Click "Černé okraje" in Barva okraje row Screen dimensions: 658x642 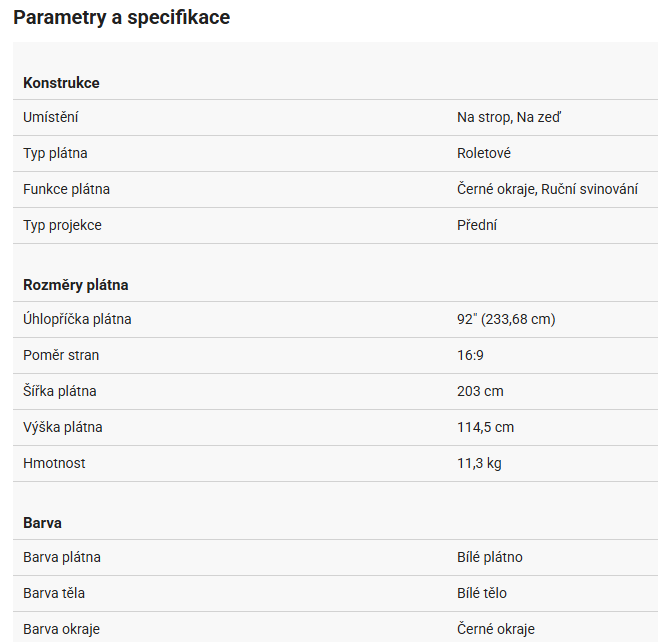496,630
